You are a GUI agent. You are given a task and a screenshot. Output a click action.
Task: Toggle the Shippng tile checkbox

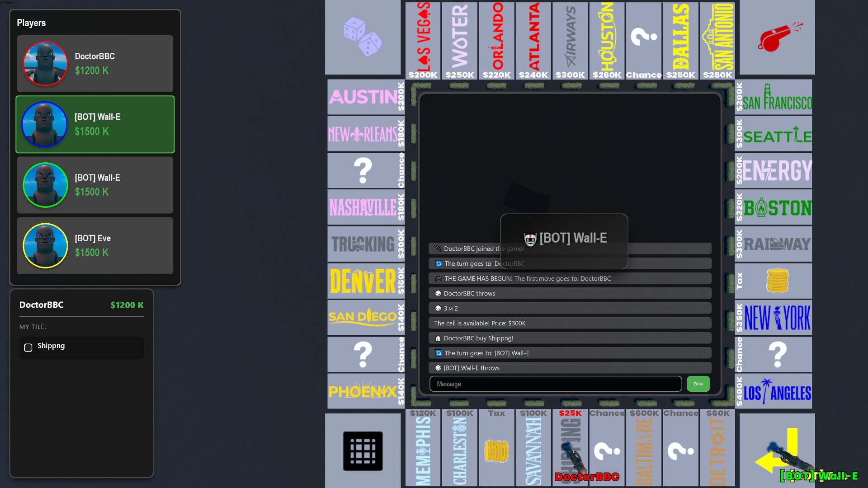click(28, 347)
